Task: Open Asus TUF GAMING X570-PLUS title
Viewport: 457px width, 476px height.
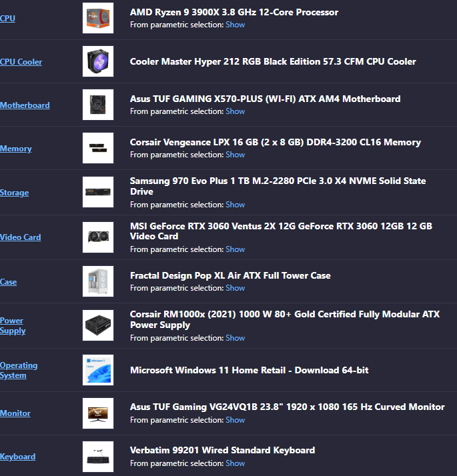Action: [266, 99]
